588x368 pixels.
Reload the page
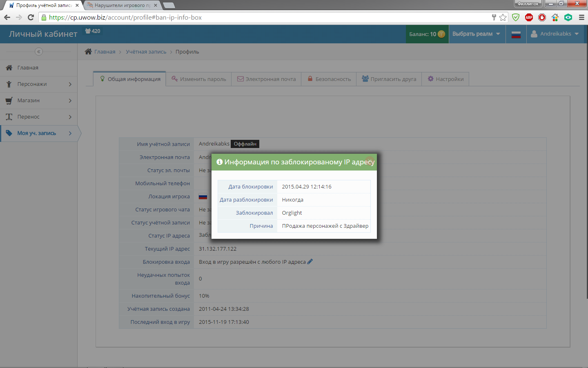click(x=31, y=17)
